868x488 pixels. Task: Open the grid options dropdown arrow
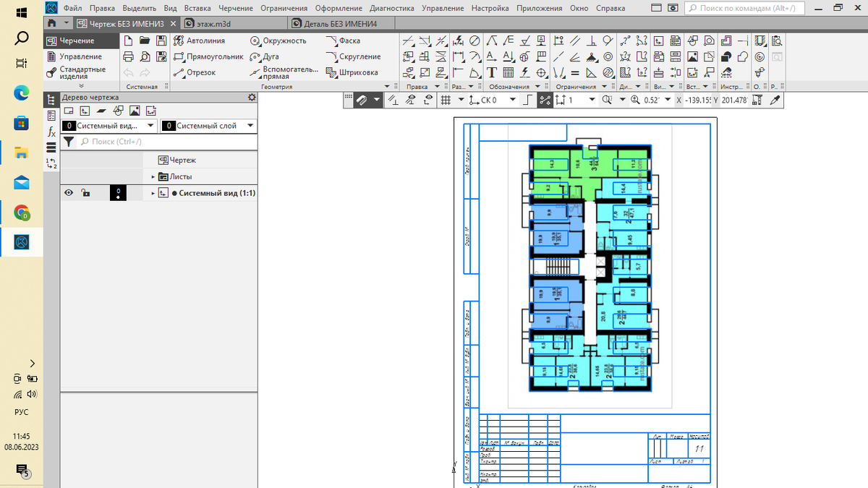460,100
